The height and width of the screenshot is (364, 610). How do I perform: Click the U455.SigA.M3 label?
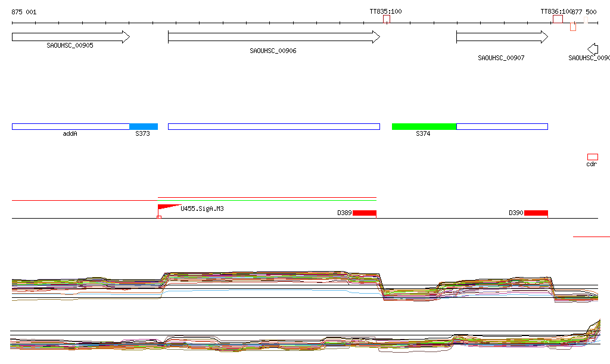click(203, 209)
